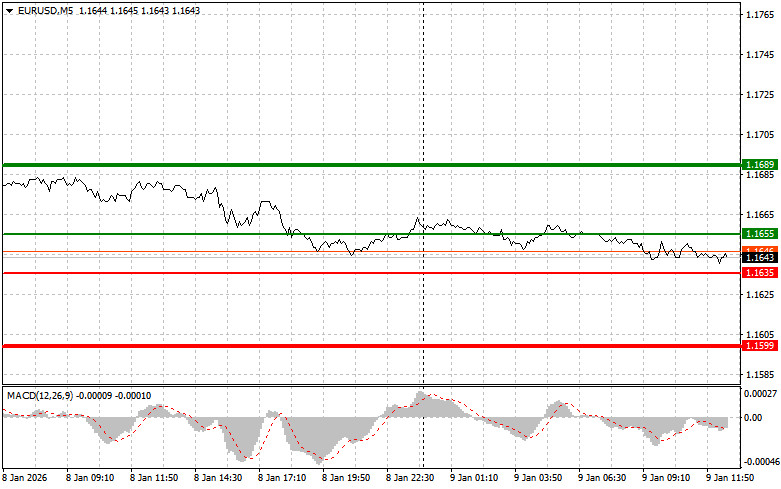781x489 pixels.
Task: Click the 9 Jan 03:50 time label
Action: [x=538, y=478]
